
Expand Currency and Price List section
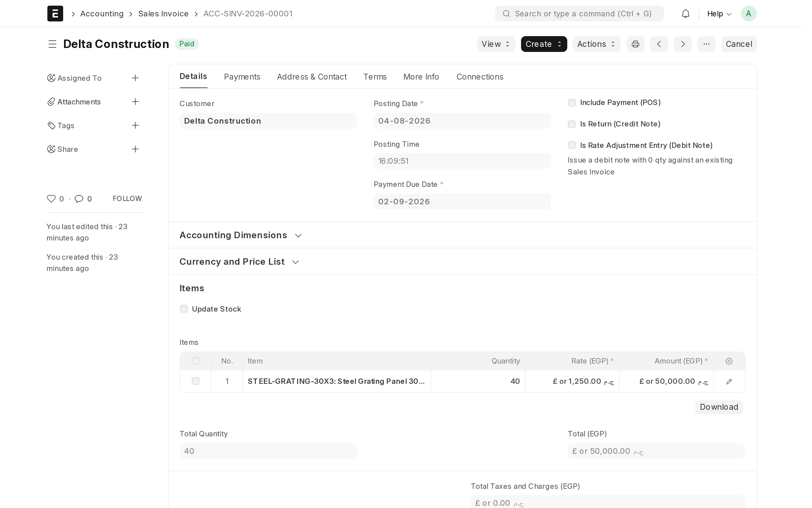click(239, 262)
